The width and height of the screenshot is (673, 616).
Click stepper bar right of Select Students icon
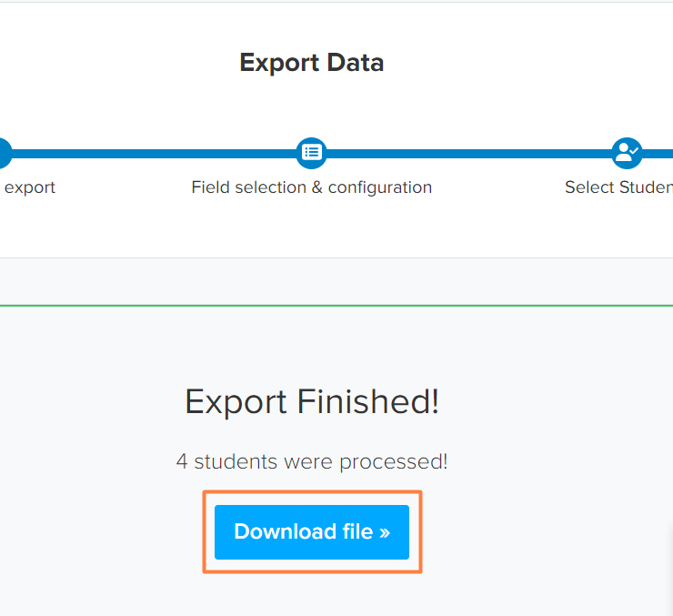[658, 153]
